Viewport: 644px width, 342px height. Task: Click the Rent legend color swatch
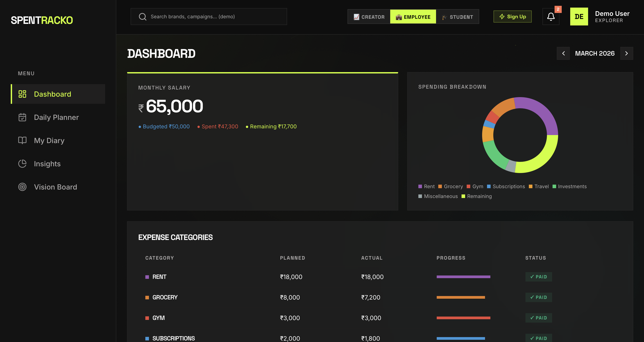click(x=420, y=186)
